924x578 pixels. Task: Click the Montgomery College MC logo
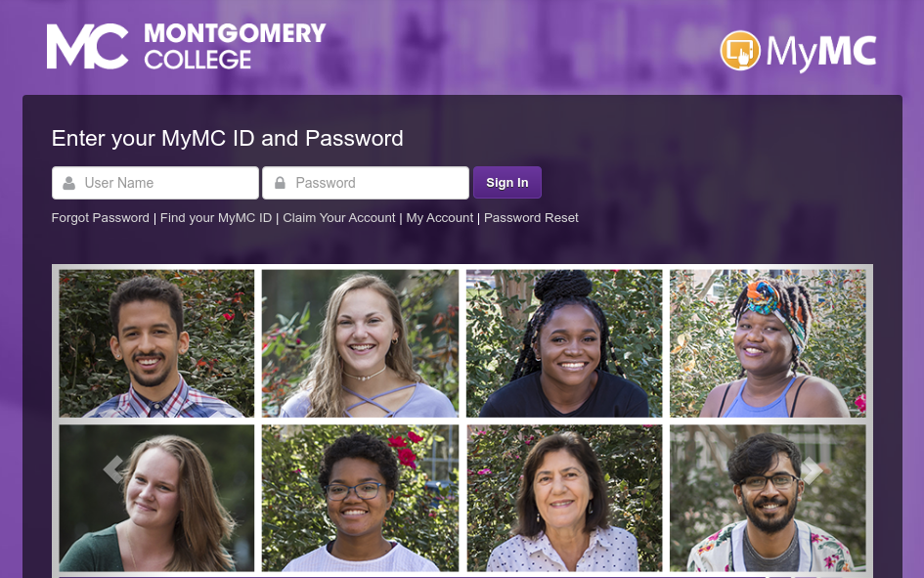tap(87, 46)
